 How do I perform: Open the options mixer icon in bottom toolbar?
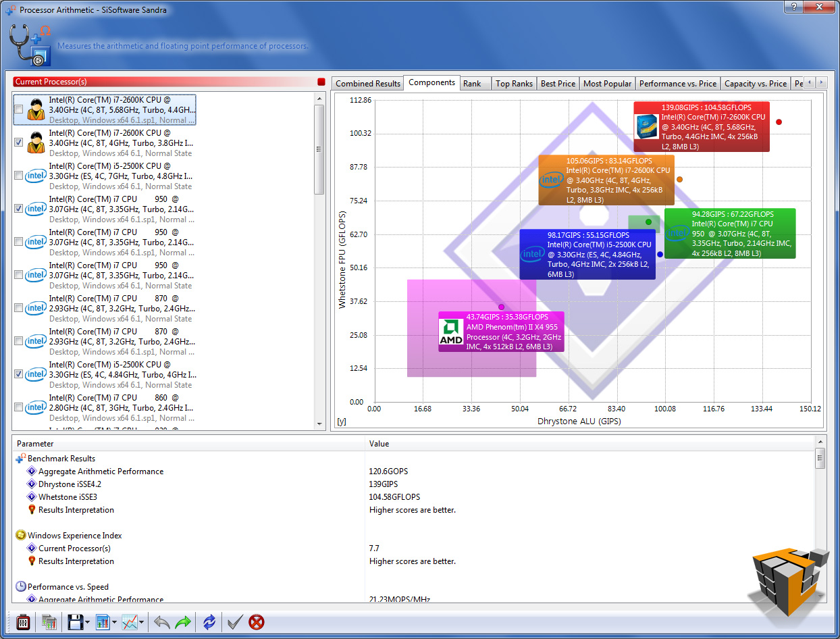tap(22, 621)
